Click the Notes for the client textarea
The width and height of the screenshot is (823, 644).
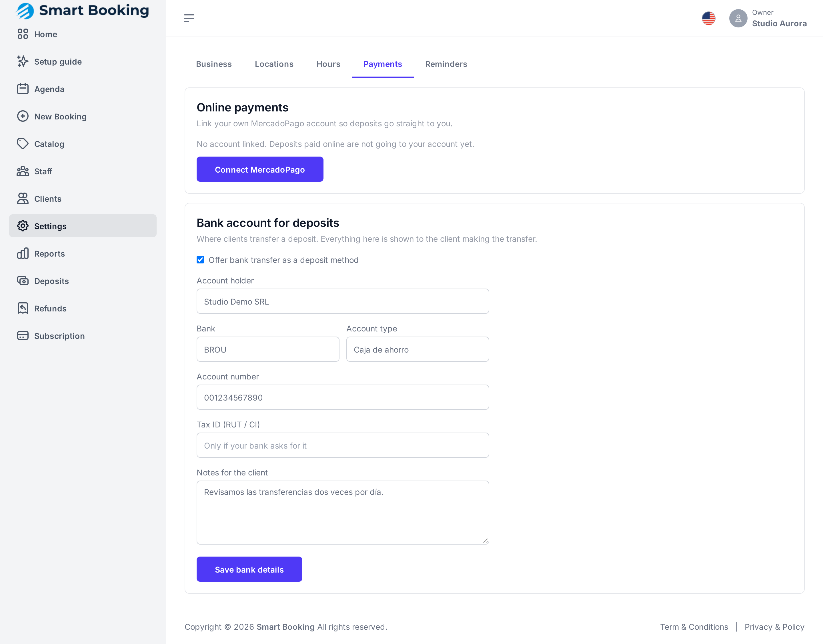point(342,512)
